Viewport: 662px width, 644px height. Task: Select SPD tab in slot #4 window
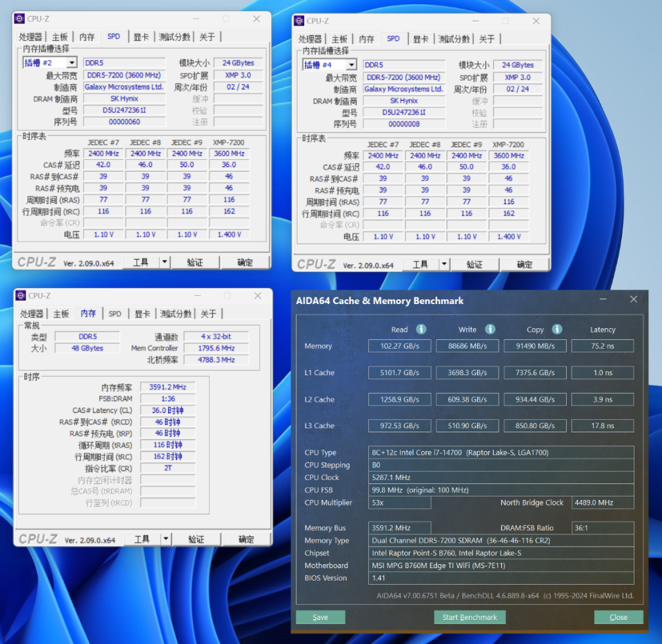point(393,39)
